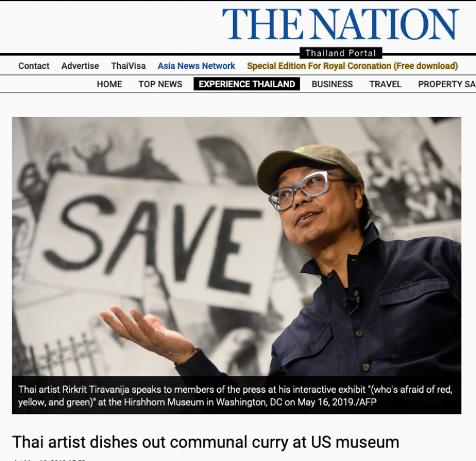Open the BUSINESS section
Viewport: 476px width, 461px height.
[332, 84]
